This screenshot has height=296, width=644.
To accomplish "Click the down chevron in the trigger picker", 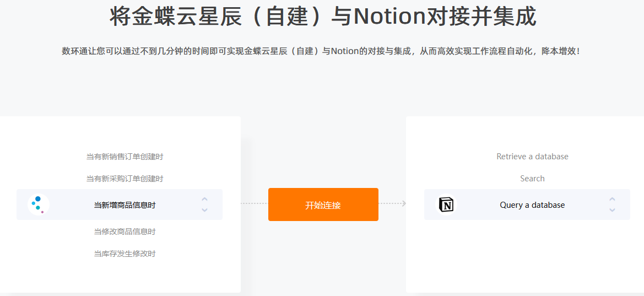I will point(204,209).
